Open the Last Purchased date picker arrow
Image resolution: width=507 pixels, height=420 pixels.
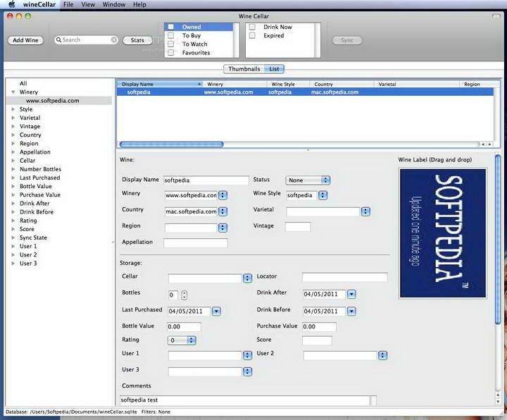216,311
